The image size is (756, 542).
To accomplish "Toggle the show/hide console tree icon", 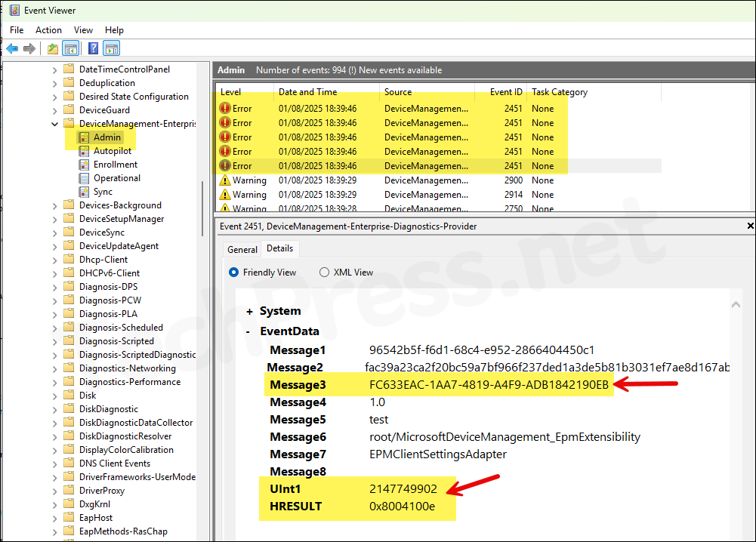I will pyautogui.click(x=71, y=48).
